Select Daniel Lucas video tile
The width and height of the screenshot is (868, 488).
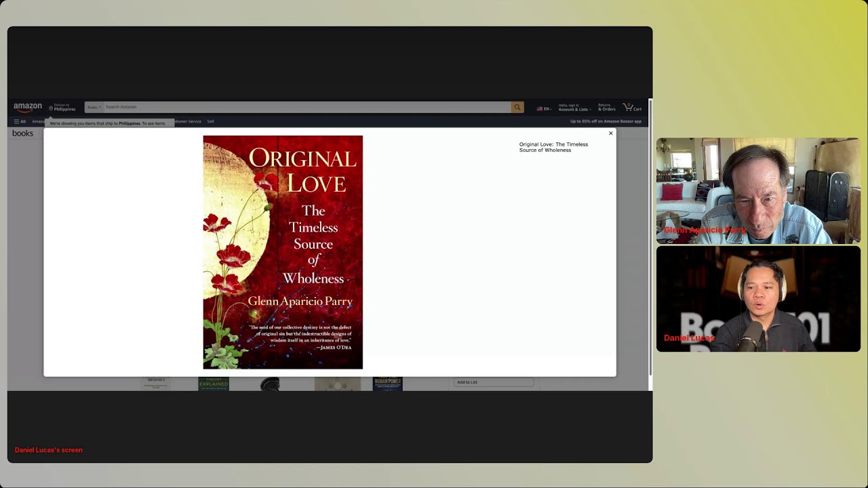click(x=758, y=299)
